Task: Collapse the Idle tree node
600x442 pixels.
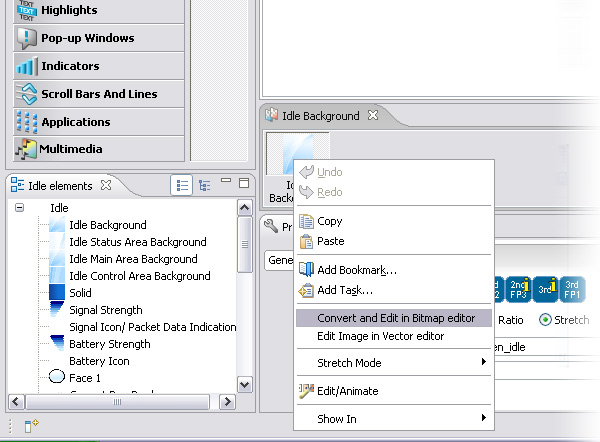Action: 19,208
